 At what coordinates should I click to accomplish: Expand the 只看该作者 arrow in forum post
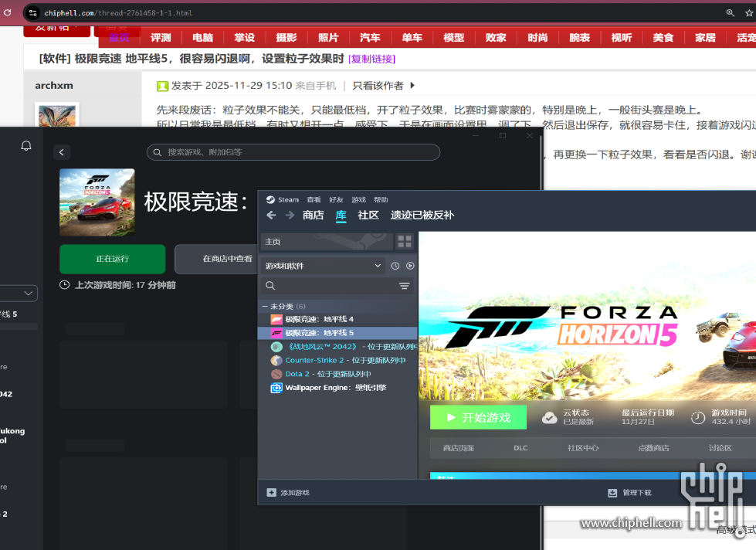[412, 86]
